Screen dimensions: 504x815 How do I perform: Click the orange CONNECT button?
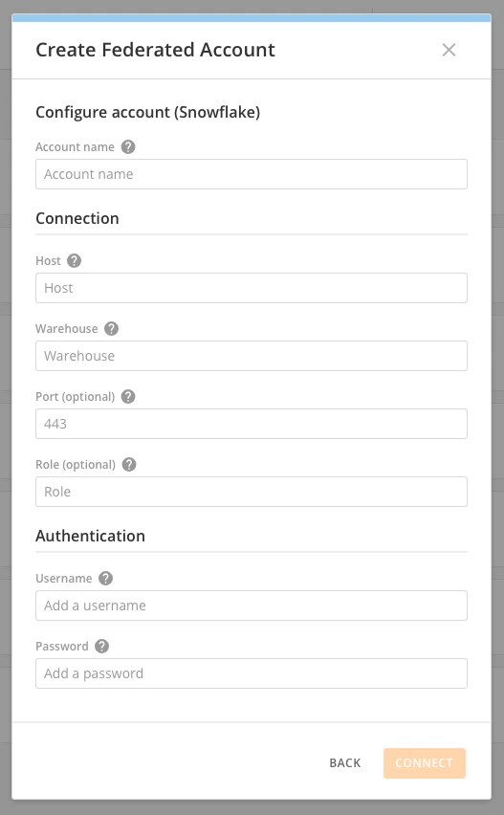425,763
